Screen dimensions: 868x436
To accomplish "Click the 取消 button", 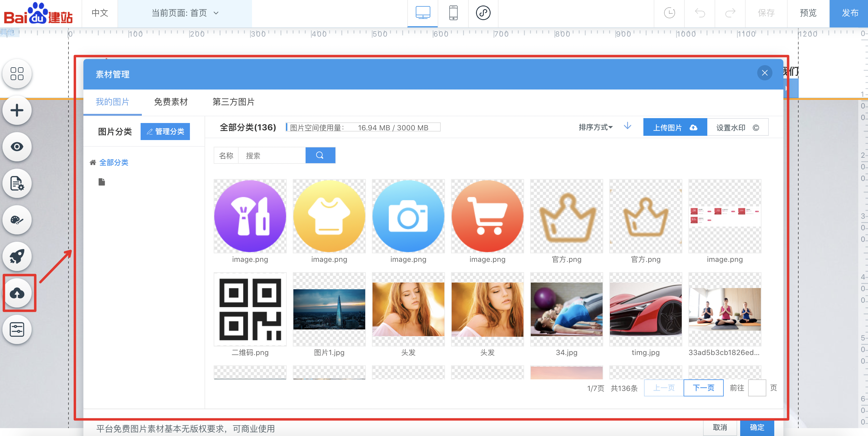I will coord(720,427).
